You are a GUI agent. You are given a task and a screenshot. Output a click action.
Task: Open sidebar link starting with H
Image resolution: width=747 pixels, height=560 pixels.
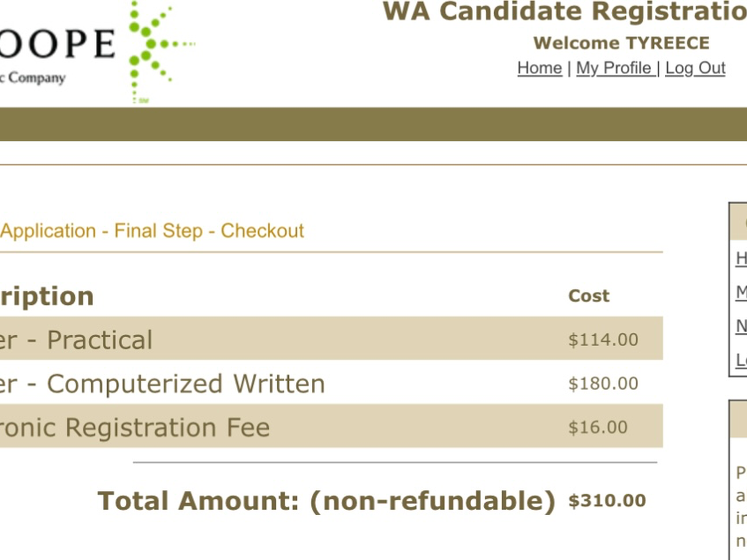[x=741, y=258]
